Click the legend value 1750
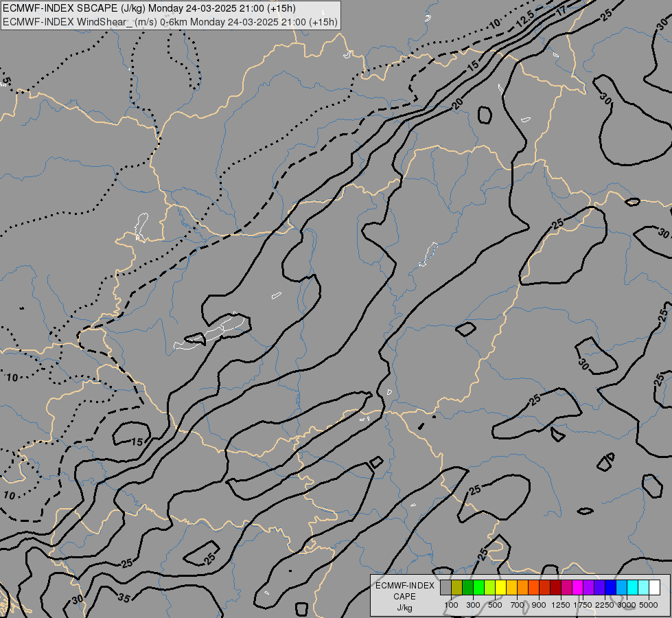 click(583, 605)
